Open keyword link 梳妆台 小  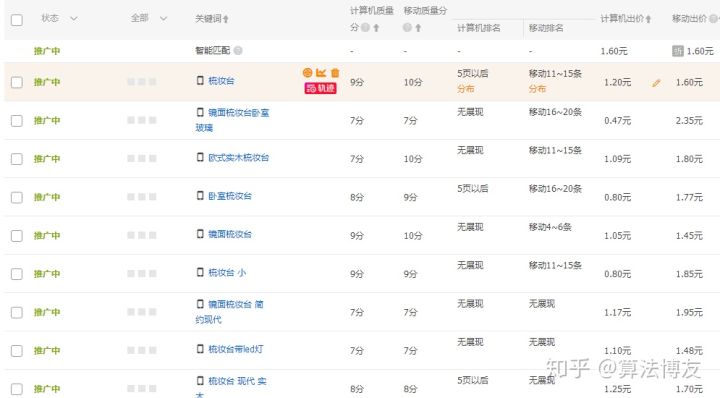tap(227, 273)
